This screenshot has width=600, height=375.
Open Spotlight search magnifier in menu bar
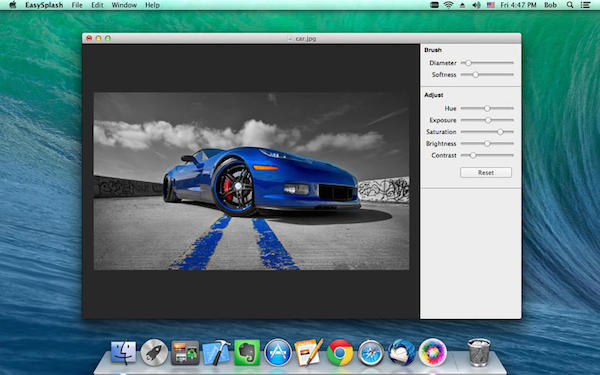[x=570, y=5]
